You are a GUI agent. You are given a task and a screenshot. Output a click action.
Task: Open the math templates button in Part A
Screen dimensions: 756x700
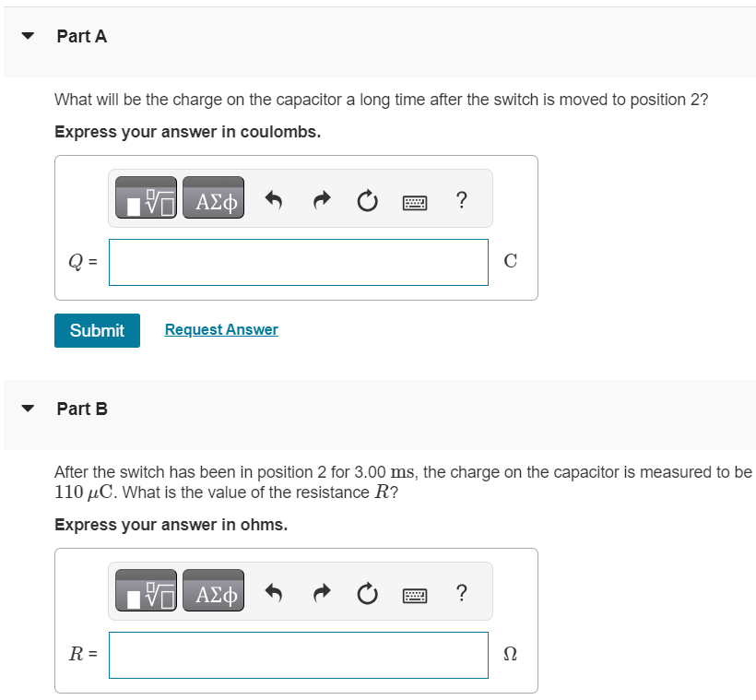146,197
